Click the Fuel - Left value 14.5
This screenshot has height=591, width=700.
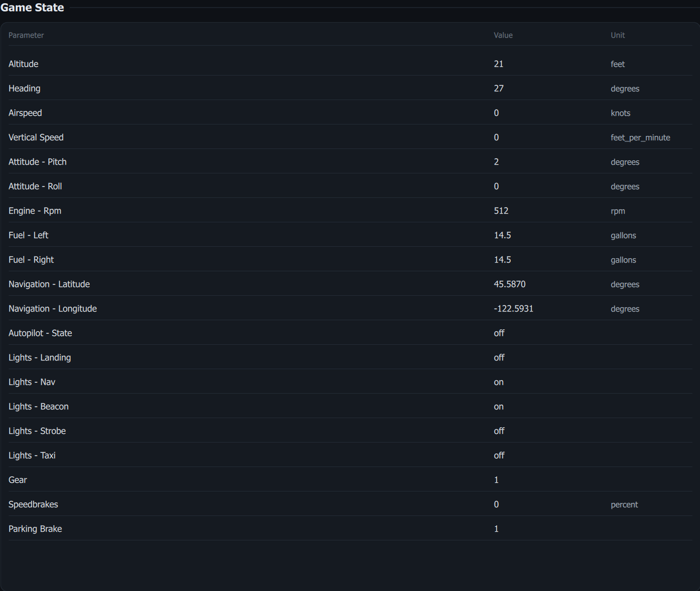tap(503, 235)
